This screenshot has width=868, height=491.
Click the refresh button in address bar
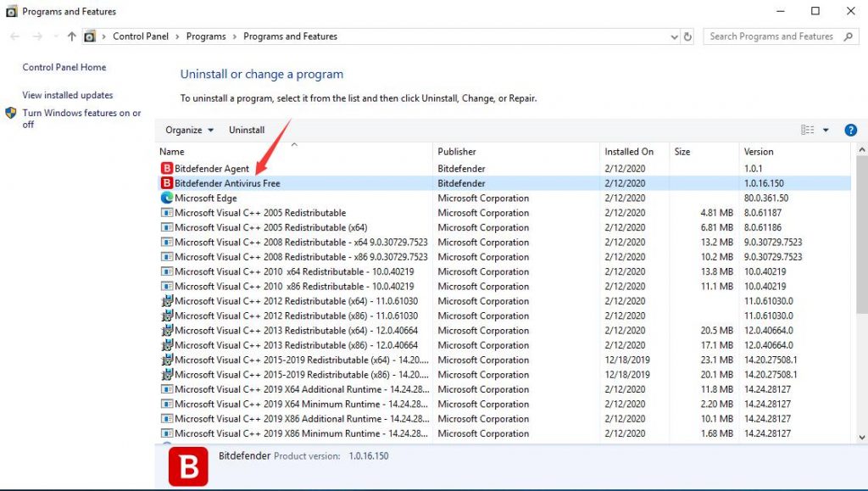point(687,36)
